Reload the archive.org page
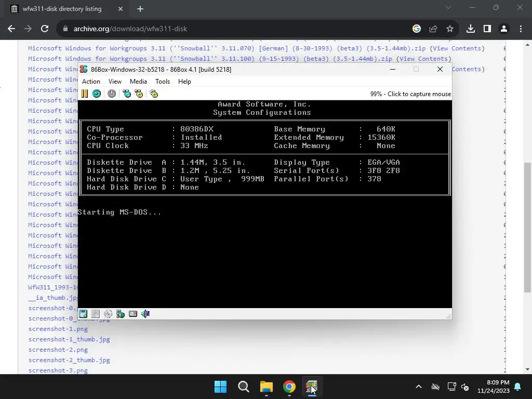The height and width of the screenshot is (399, 532). [45, 29]
